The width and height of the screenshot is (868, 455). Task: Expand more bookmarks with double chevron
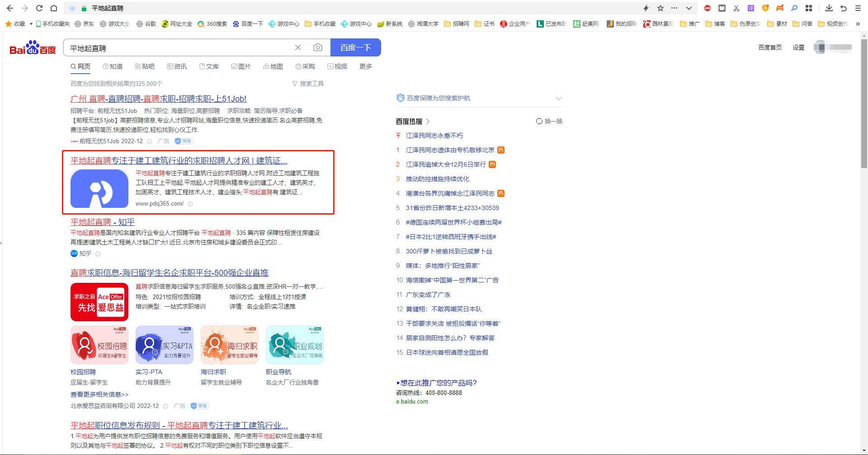tap(858, 23)
